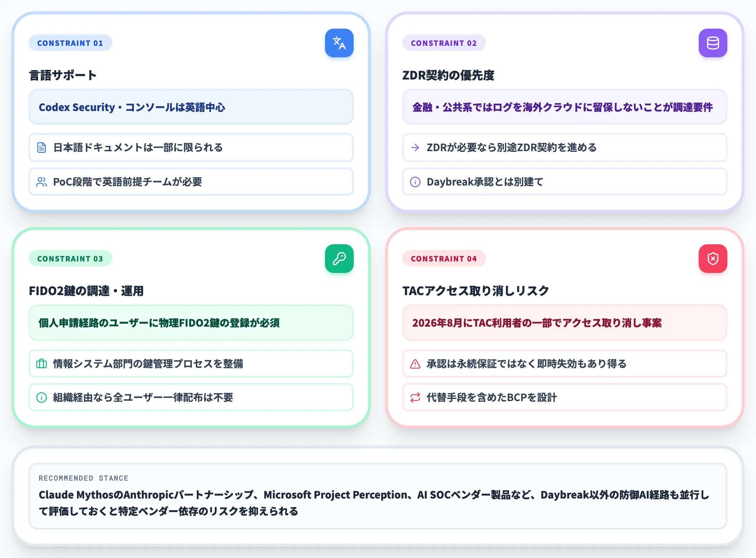The image size is (756, 558).
Task: Click highlight Codex Security・コンソールは英語中心
Action: (x=191, y=107)
